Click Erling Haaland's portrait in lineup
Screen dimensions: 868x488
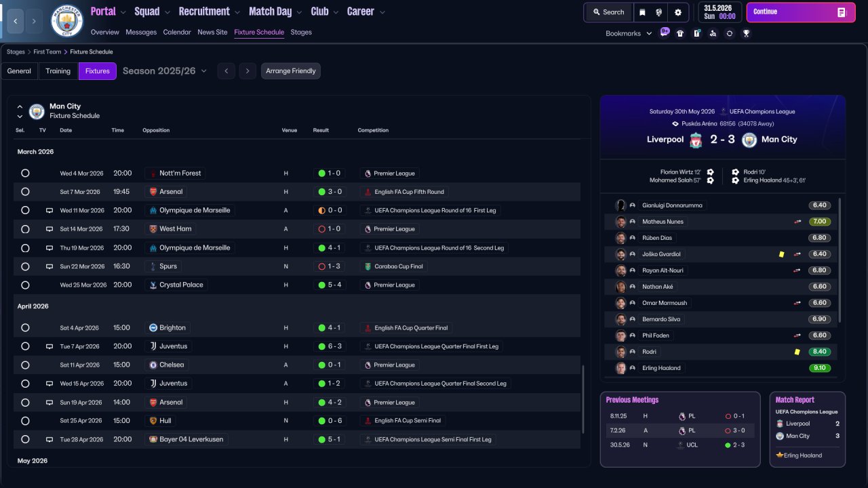click(620, 368)
